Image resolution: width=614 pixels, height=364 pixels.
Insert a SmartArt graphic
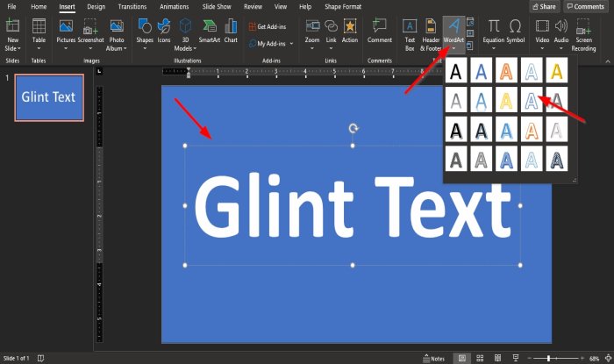tap(210, 32)
